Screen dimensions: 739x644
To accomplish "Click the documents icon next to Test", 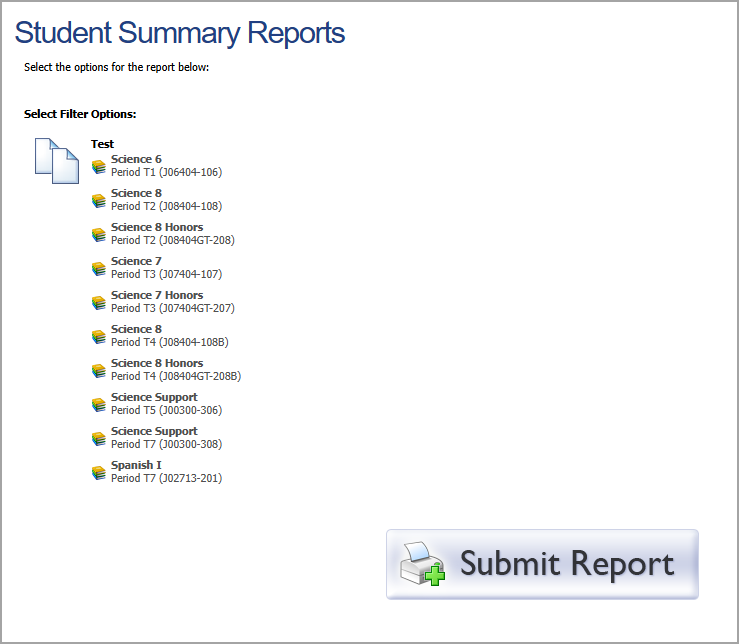I will (x=57, y=161).
